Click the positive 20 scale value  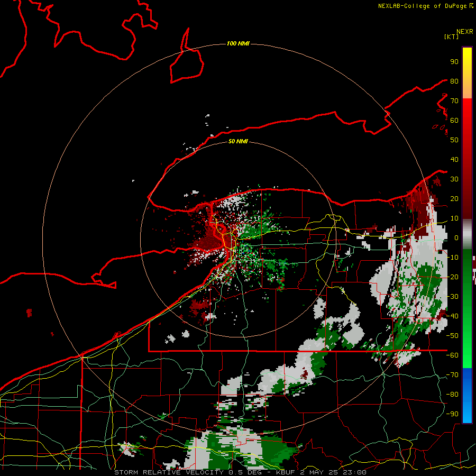(454, 198)
